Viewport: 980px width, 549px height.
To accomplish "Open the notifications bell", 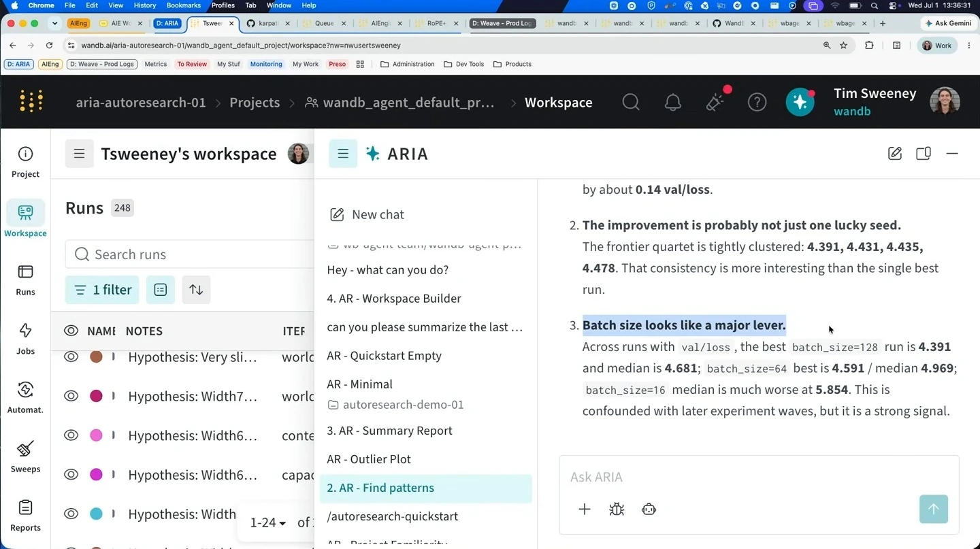I will [x=673, y=102].
